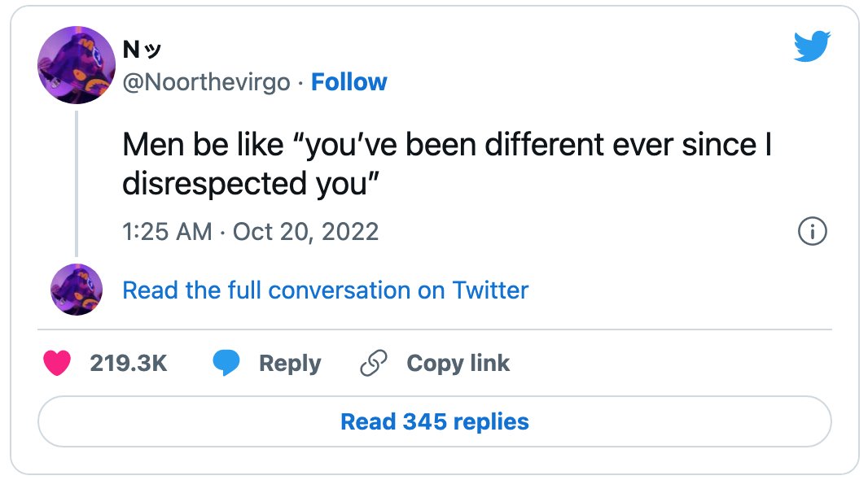
Task: Click the tweet text about being different
Action: click(x=447, y=164)
